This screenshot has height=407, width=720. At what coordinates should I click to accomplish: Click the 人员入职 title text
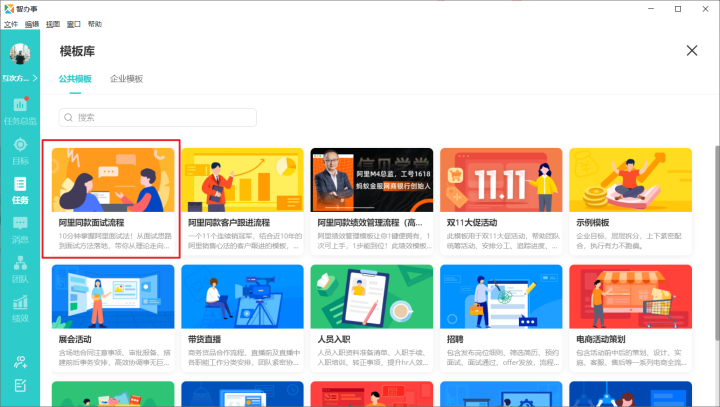[x=334, y=339]
